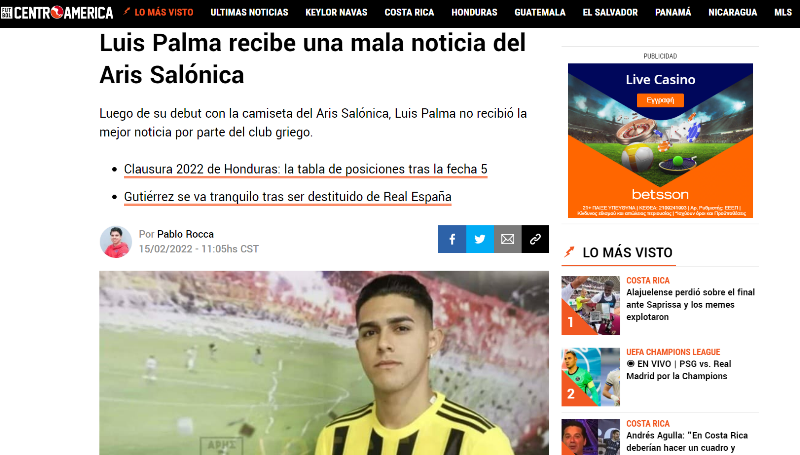Read Clausura 2022 de Honduras standings link

(x=306, y=169)
